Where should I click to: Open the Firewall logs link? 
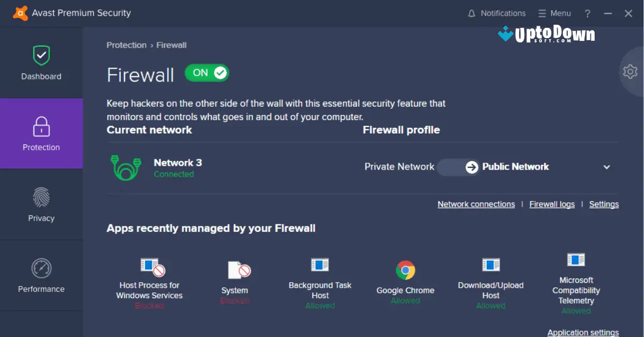click(x=552, y=204)
